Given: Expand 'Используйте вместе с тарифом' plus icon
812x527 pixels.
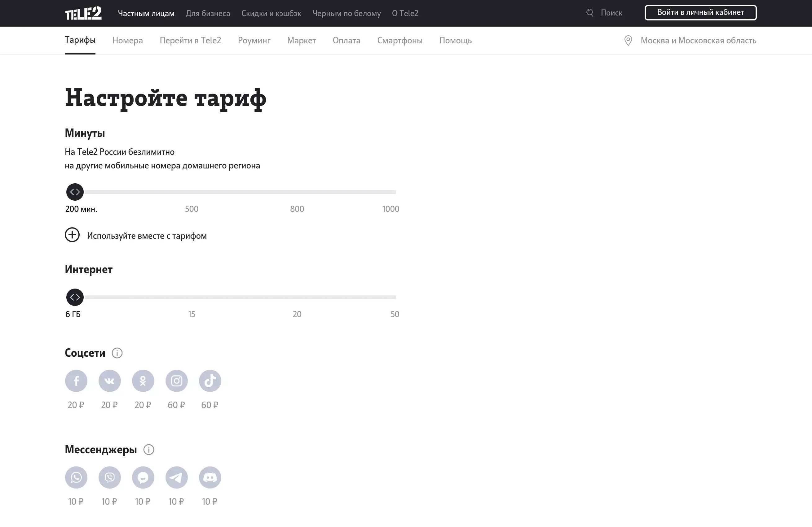Looking at the screenshot, I should click(x=72, y=235).
